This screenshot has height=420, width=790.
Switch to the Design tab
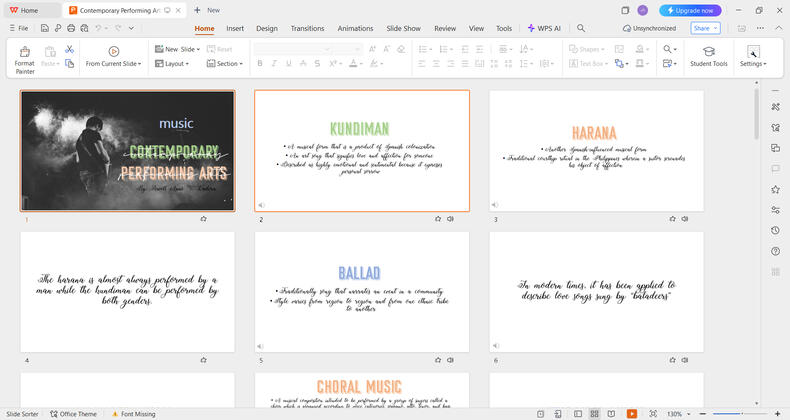point(267,28)
